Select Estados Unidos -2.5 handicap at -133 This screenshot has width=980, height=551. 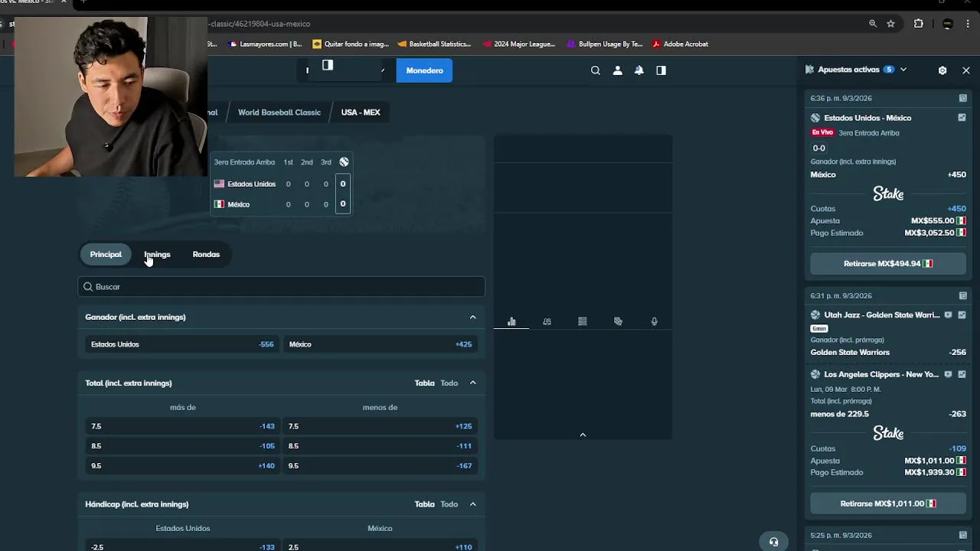182,546
